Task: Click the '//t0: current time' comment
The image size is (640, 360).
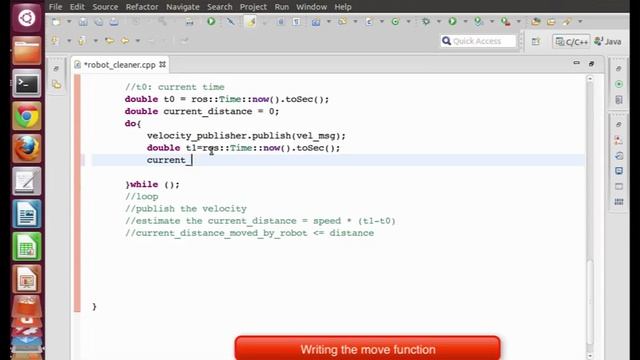Action: click(175, 87)
